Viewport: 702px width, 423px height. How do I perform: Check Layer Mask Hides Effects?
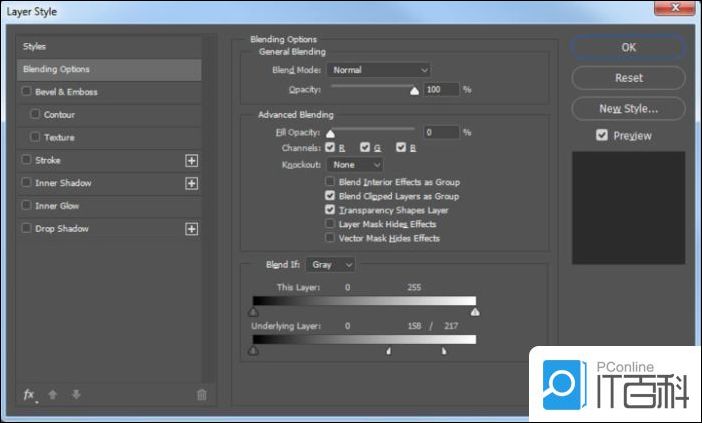point(330,223)
